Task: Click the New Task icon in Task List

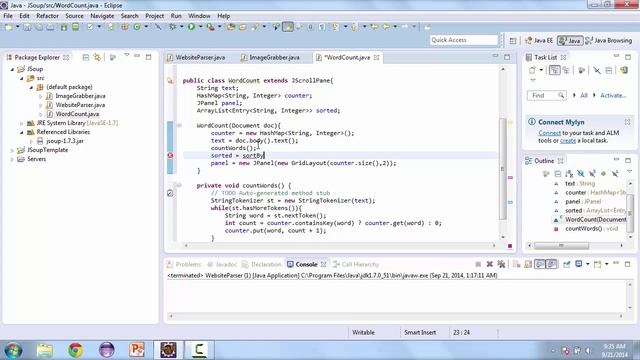Action: [x=532, y=70]
